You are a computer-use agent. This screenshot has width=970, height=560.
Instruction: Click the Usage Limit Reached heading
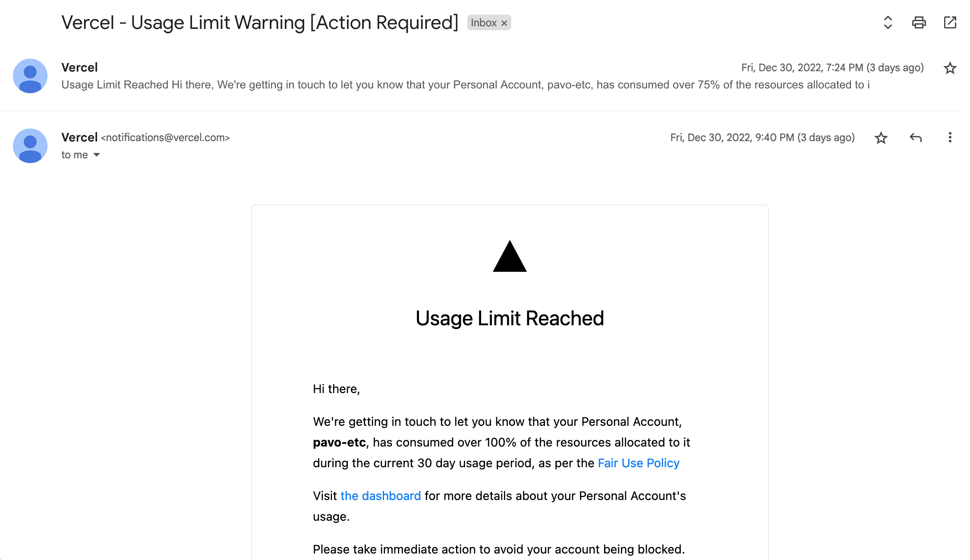coord(510,318)
